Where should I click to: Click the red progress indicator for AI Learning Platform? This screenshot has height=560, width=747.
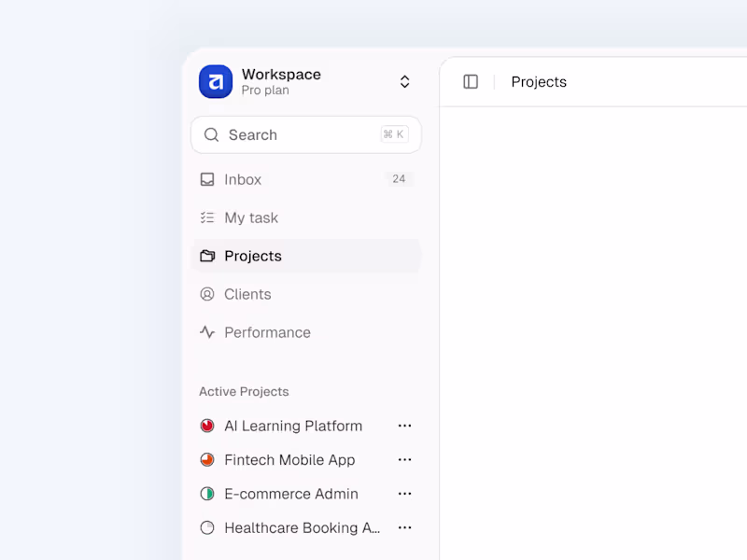click(x=206, y=426)
